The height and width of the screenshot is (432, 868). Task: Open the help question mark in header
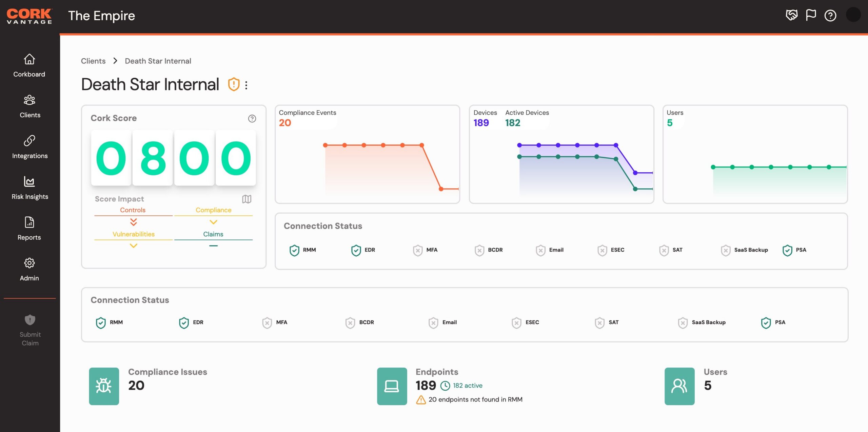830,16
